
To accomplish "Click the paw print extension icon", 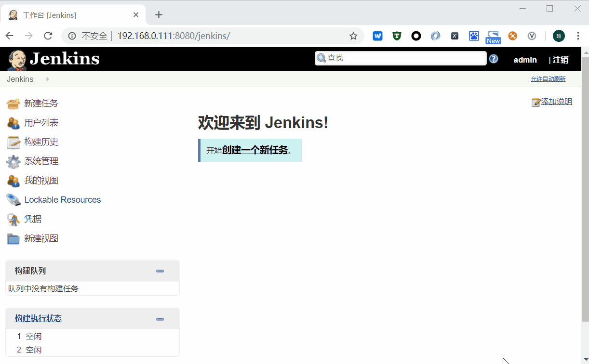I will point(474,36).
